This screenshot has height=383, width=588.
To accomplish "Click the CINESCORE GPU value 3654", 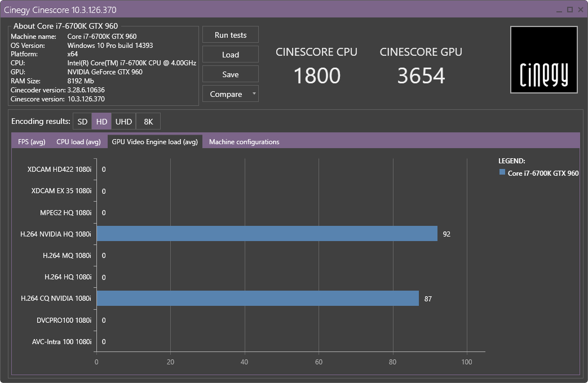I will click(421, 75).
